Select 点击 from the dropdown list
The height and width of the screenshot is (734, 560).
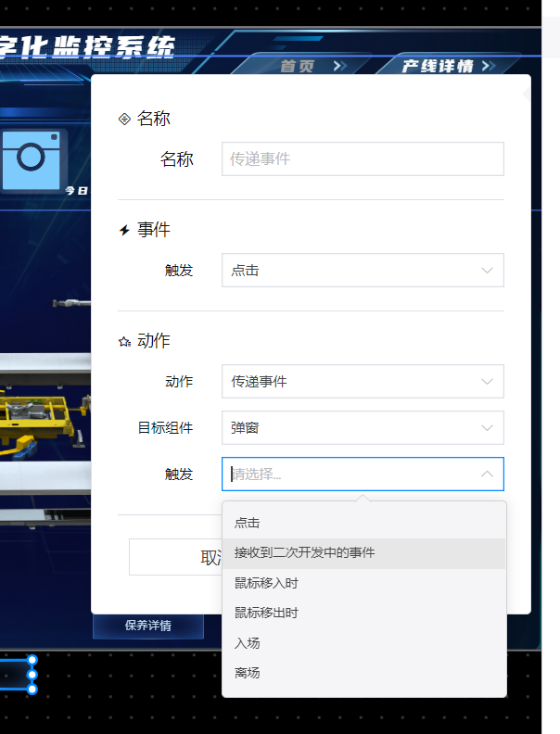click(x=248, y=523)
